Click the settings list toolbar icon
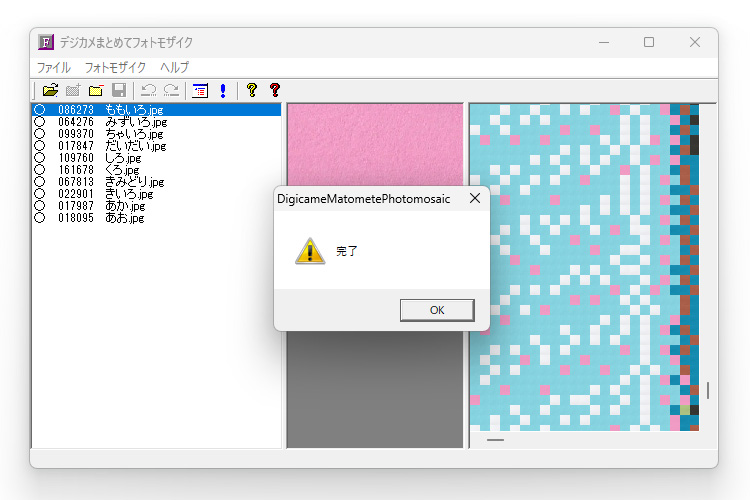This screenshot has height=500, width=750. [x=200, y=90]
